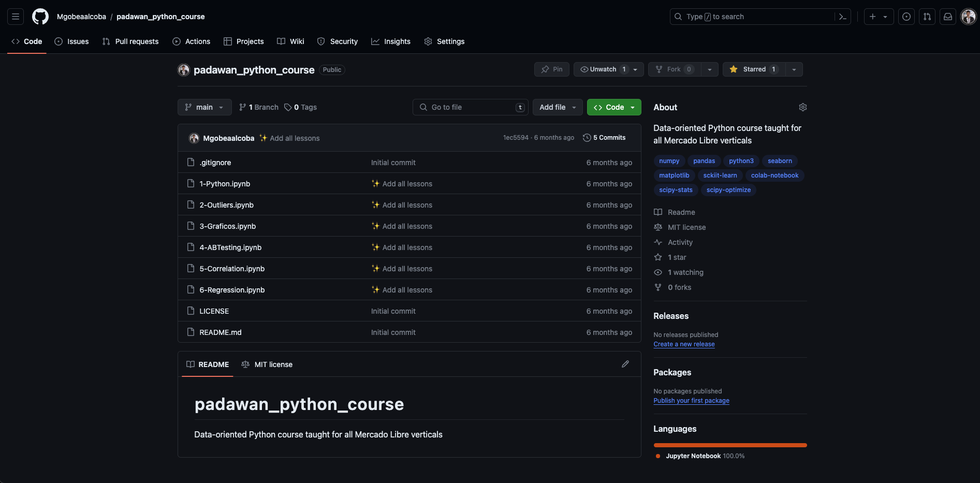Screen dimensions: 980x483
Task: Click the colab-notebook topic tag
Action: pos(774,175)
